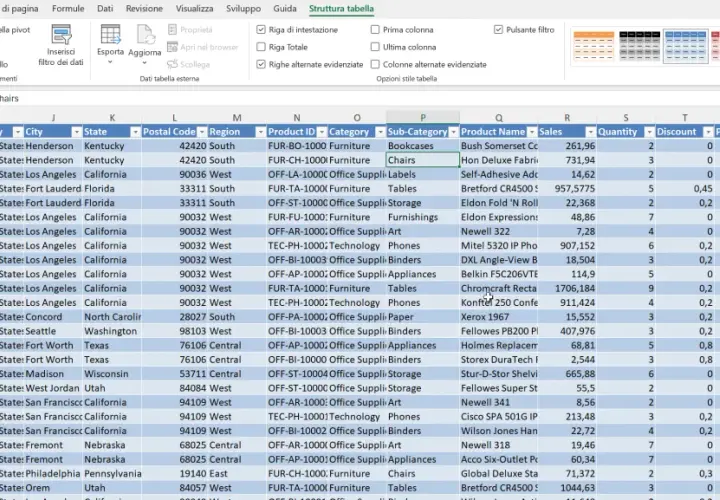
Task: Select column R header
Action: point(567,118)
